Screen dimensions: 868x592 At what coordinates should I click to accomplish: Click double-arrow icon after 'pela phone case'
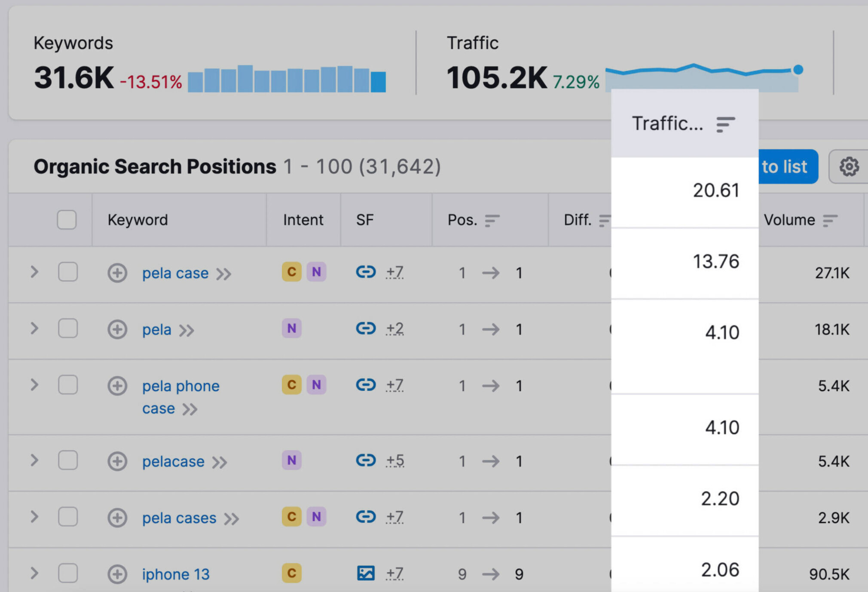(189, 409)
